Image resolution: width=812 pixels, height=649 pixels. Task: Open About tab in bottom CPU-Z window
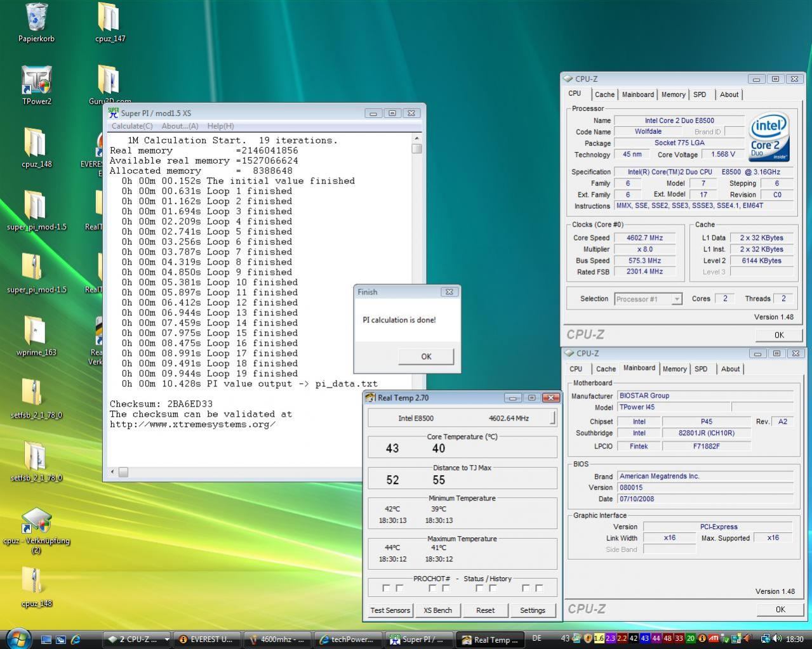pos(730,369)
